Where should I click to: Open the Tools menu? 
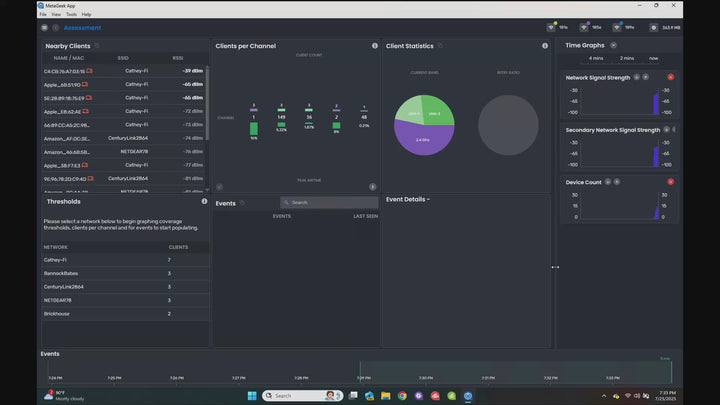coord(71,14)
